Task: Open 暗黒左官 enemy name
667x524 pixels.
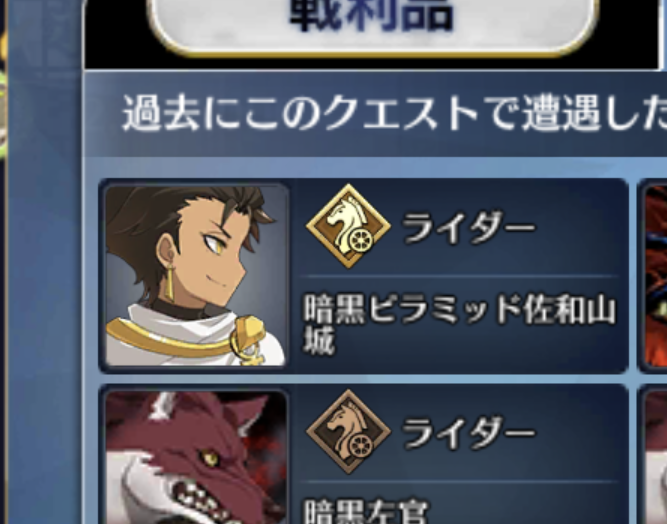Action: (368, 511)
